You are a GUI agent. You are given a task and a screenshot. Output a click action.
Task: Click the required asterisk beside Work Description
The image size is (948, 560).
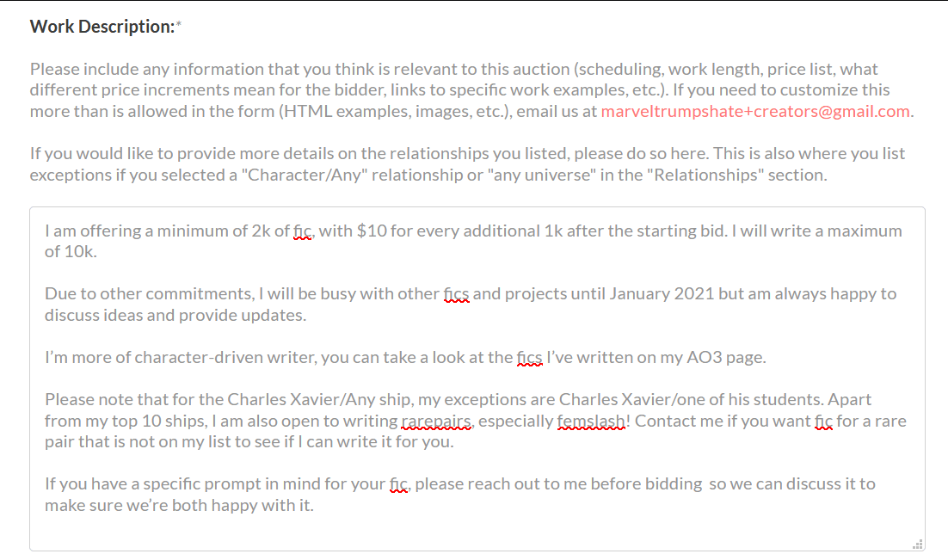(178, 25)
